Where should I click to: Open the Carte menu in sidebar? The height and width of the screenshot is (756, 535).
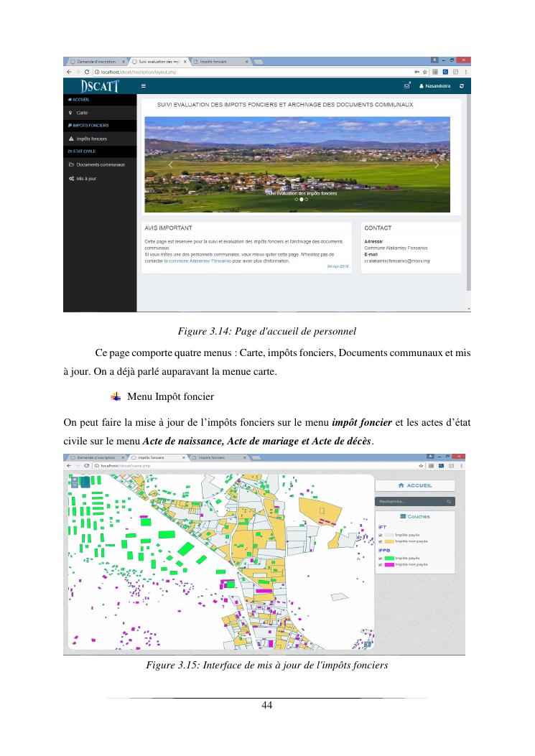tap(82, 113)
